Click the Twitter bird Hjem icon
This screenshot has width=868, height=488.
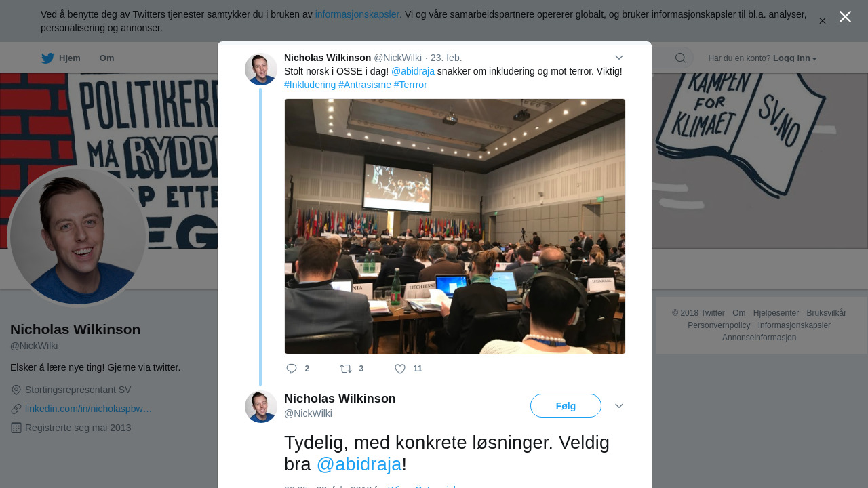pyautogui.click(x=47, y=58)
